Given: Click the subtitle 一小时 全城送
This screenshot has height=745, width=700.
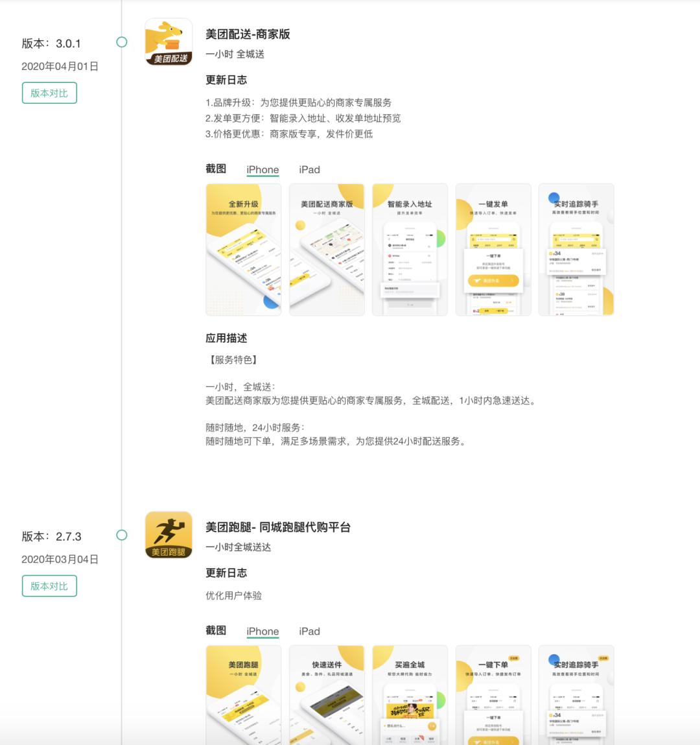Looking at the screenshot, I should [235, 54].
